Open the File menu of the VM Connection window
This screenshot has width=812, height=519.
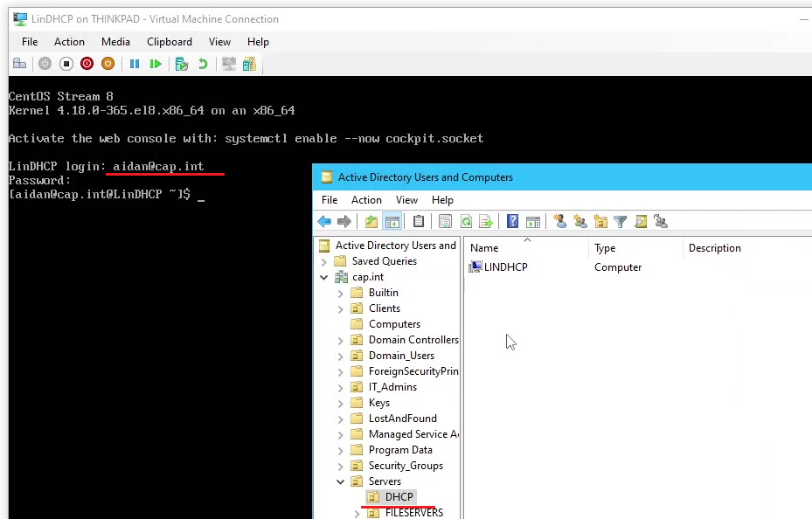(30, 42)
